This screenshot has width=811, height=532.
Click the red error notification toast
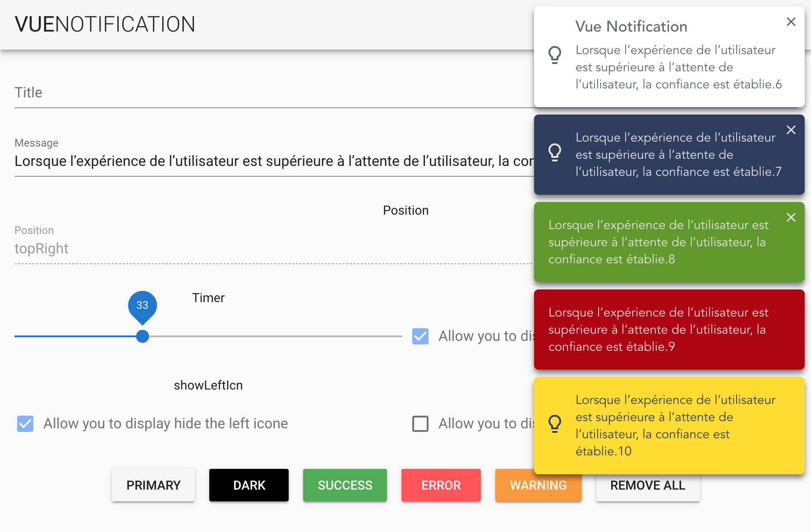(669, 330)
